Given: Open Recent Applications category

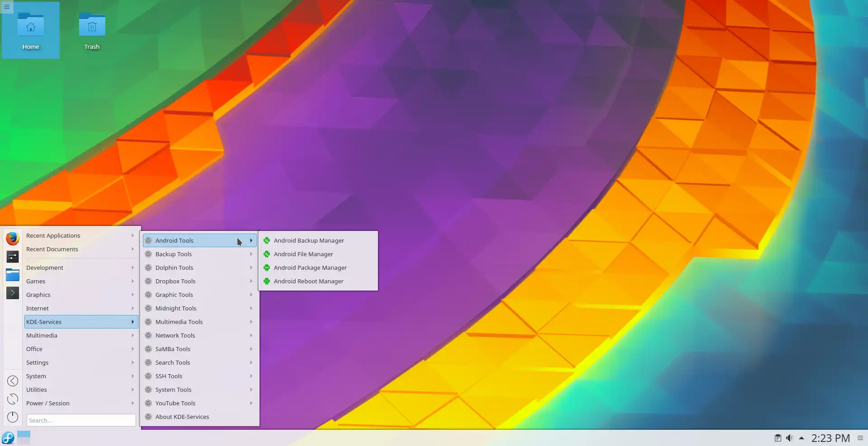Looking at the screenshot, I should (81, 235).
